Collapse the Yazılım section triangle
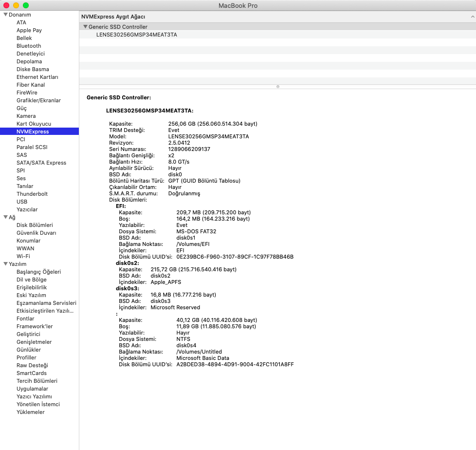476x450 pixels. [x=5, y=264]
